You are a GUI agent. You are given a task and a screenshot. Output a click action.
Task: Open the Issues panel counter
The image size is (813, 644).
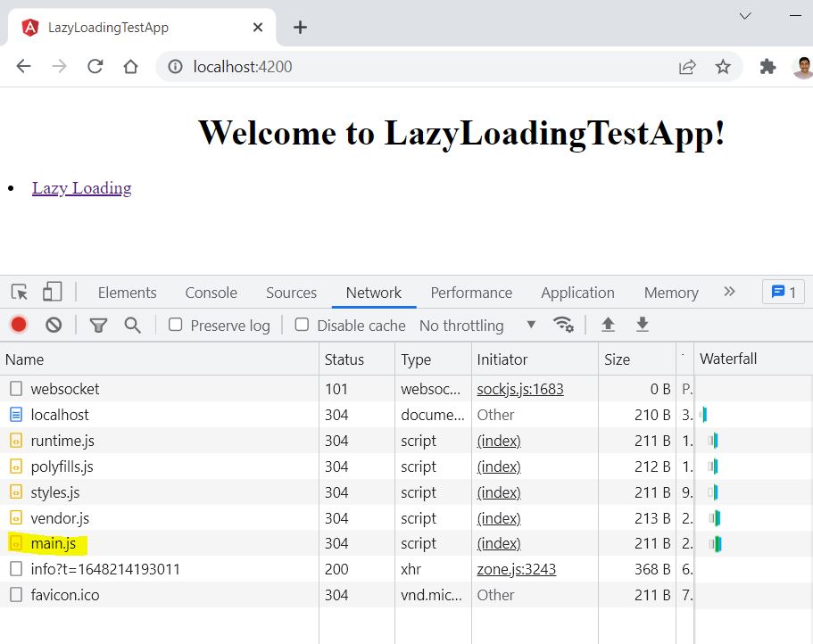point(782,292)
